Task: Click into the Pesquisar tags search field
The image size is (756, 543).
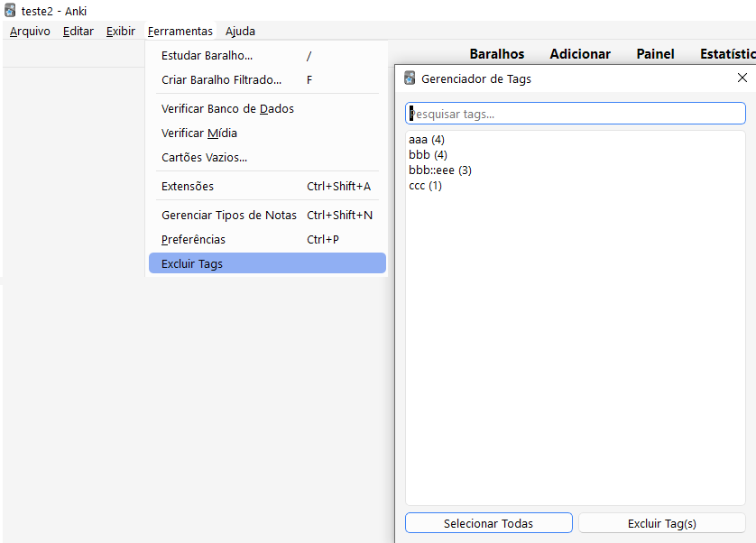Action: click(x=575, y=114)
